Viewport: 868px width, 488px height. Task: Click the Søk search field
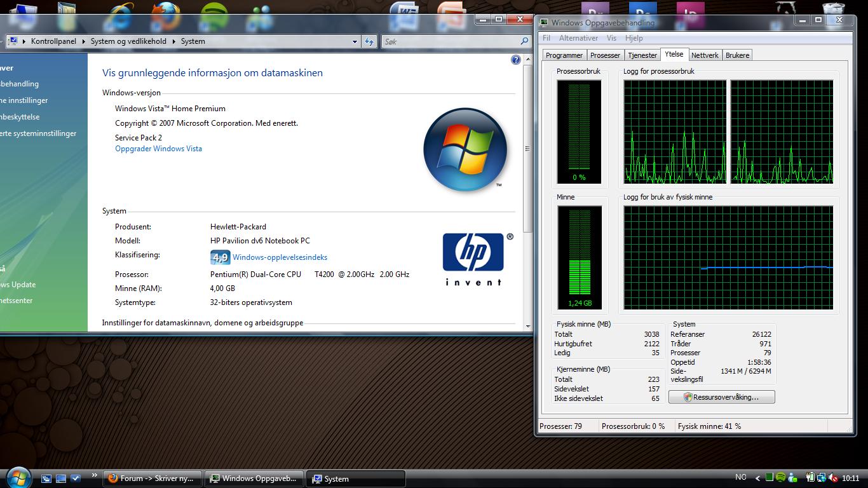[x=451, y=41]
